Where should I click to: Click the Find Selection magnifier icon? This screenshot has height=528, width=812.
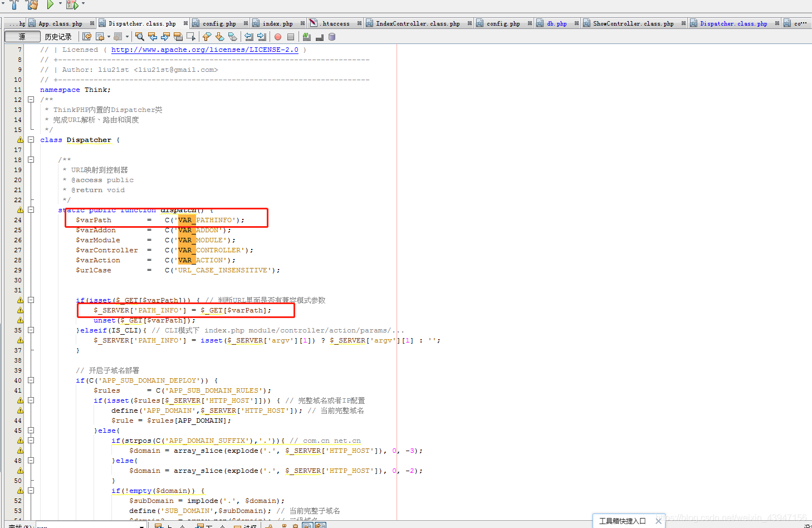coord(140,37)
